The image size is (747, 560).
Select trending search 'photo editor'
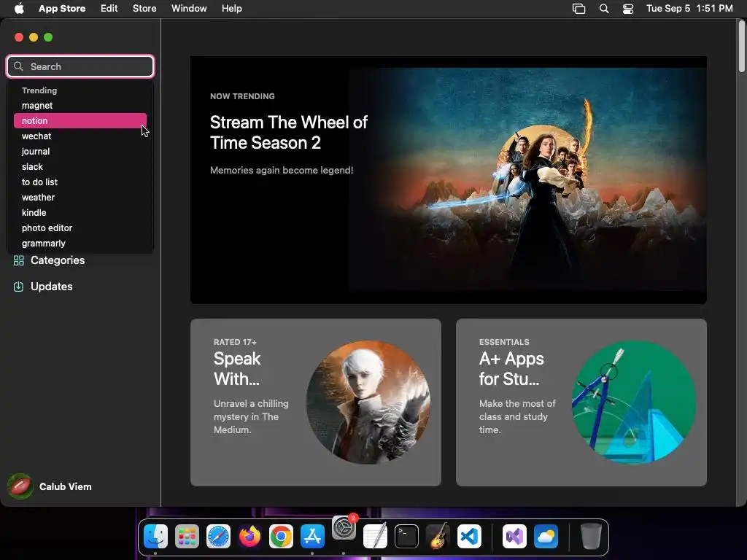pos(80,227)
